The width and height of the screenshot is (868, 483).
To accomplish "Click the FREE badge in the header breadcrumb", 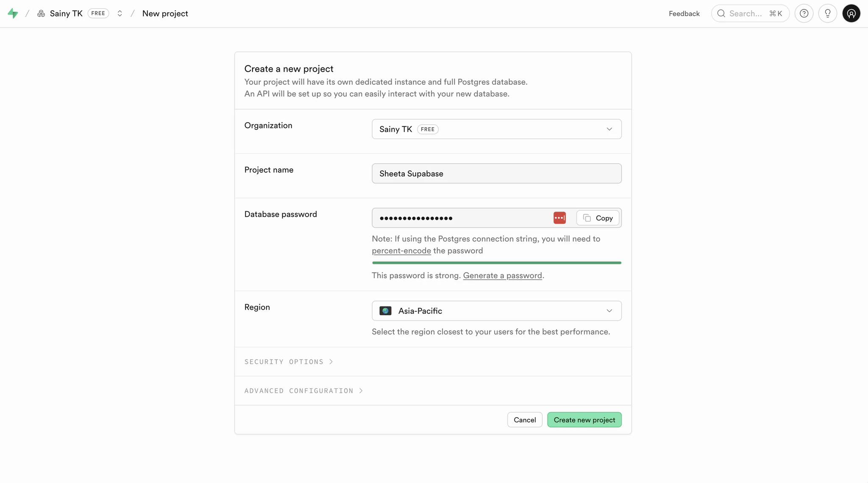I will pos(98,14).
